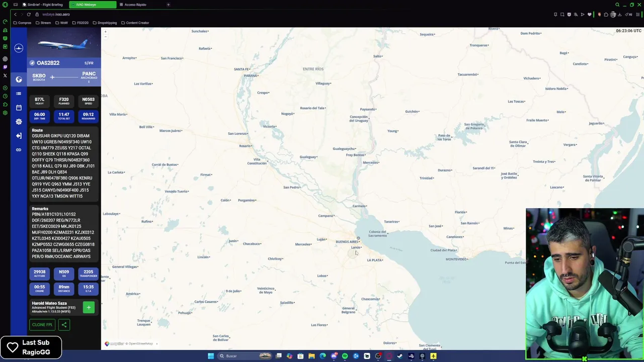Switch to SimBrief - Flight Briefing tab

pos(43,5)
